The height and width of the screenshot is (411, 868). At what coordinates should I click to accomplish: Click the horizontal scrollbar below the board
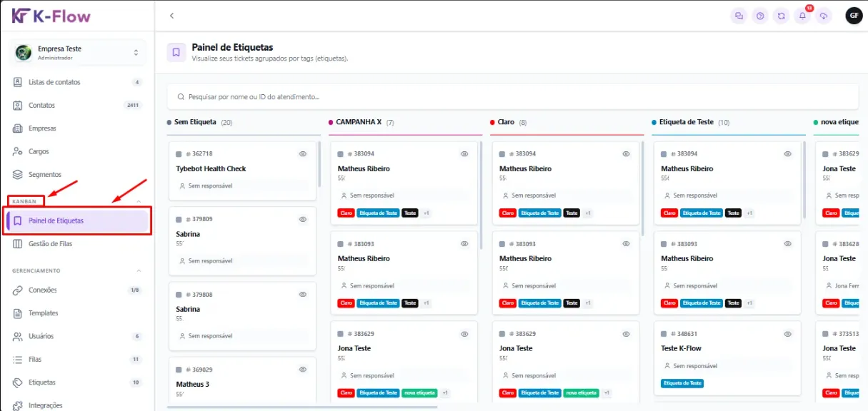point(302,407)
